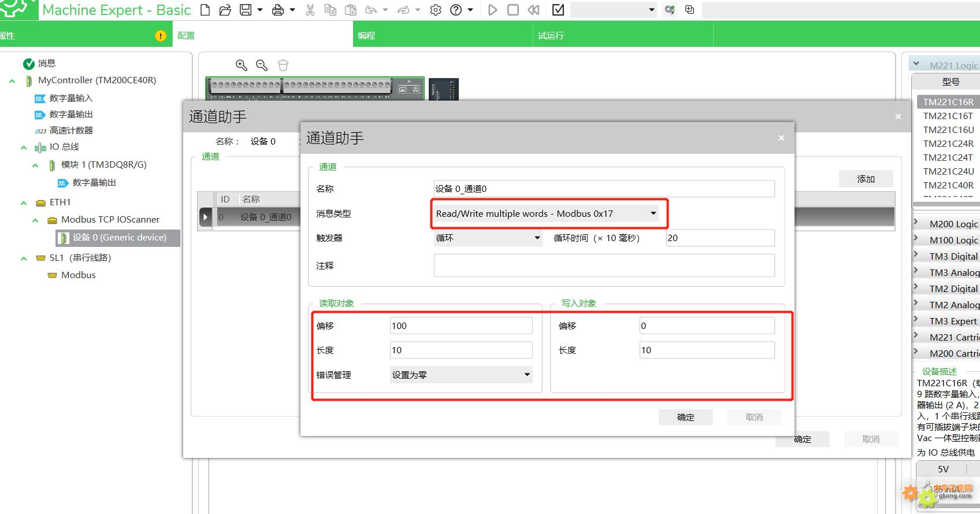Open the 触发器 循环 dropdown

click(x=488, y=238)
